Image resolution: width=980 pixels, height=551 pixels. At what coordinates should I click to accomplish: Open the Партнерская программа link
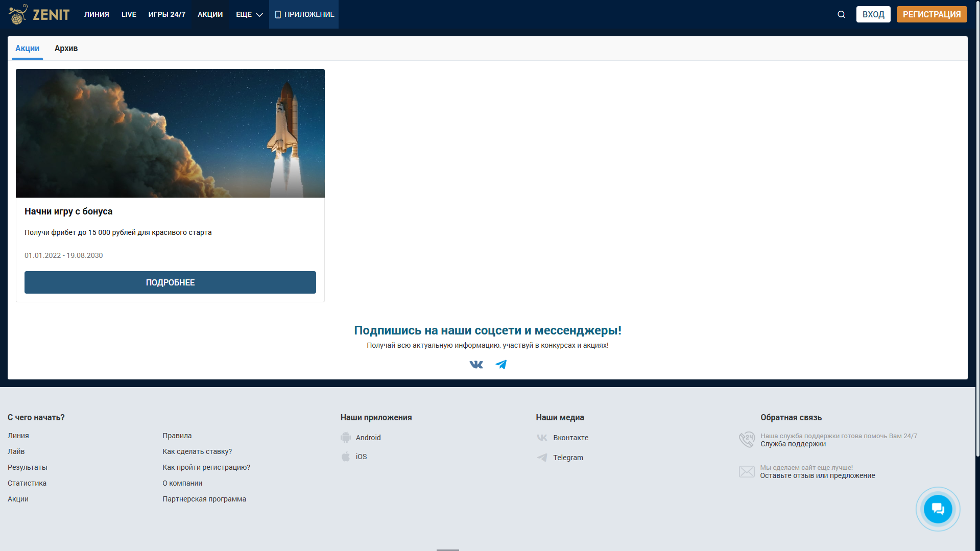pyautogui.click(x=204, y=499)
